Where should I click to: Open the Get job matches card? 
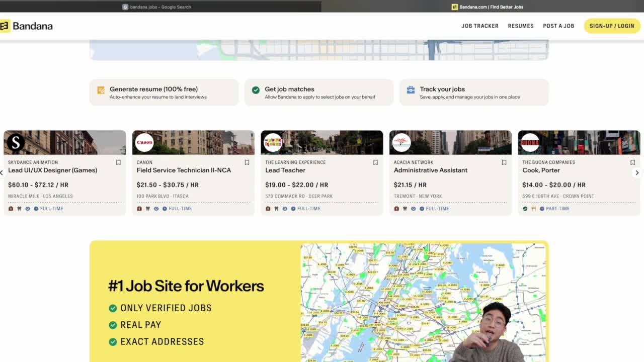coord(319,93)
